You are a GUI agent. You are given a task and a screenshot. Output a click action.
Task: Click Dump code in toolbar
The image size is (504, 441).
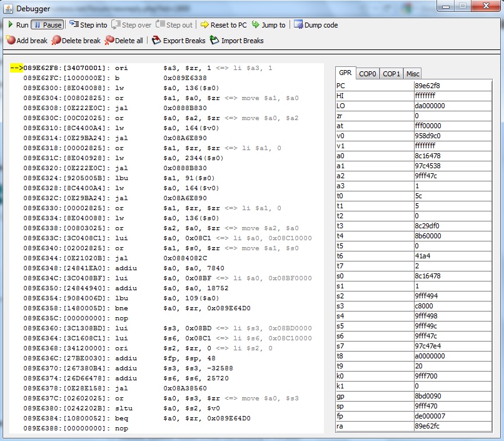316,25
